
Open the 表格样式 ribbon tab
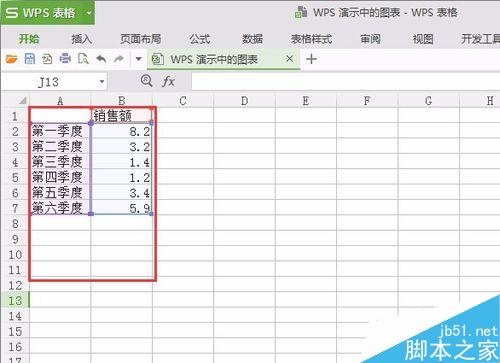pyautogui.click(x=311, y=39)
